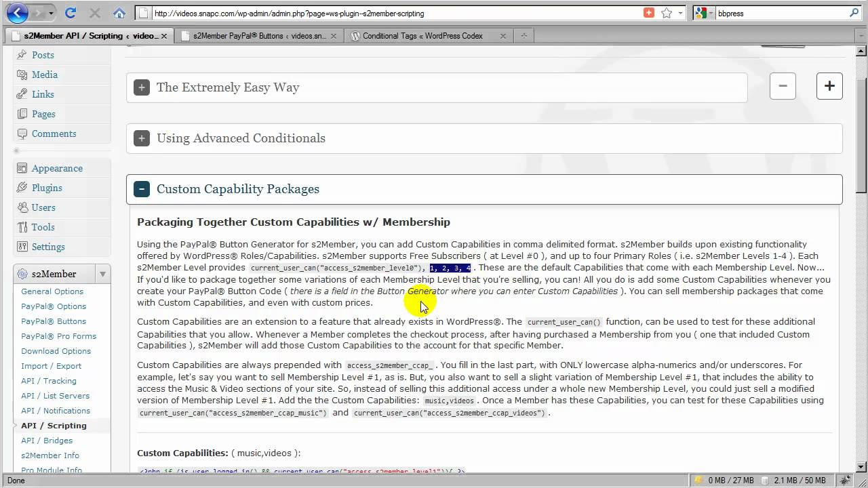Focus the search box containing bbpress

tap(781, 13)
